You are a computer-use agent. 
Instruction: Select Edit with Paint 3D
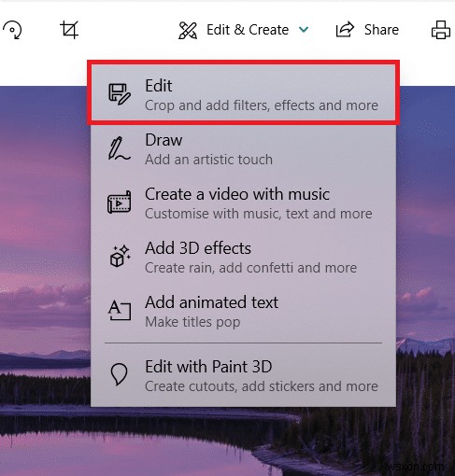(x=243, y=376)
